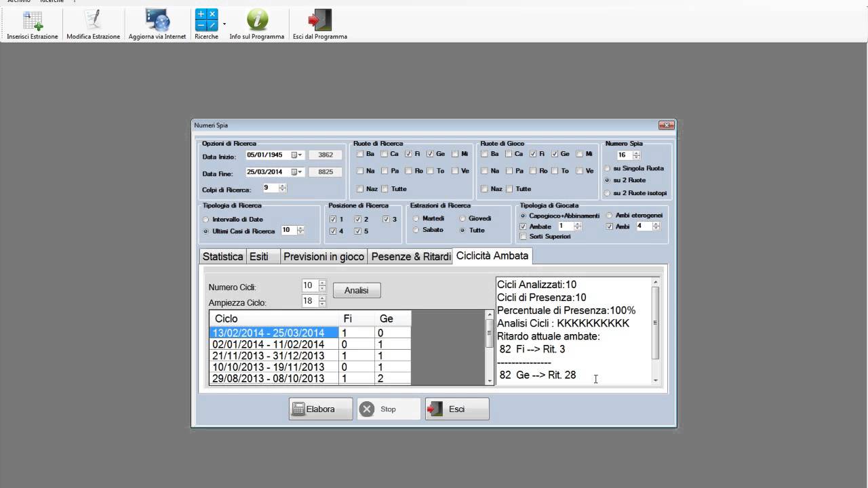Check Sorti Superiori checkbox
Screen dimensions: 868x488
click(523, 237)
